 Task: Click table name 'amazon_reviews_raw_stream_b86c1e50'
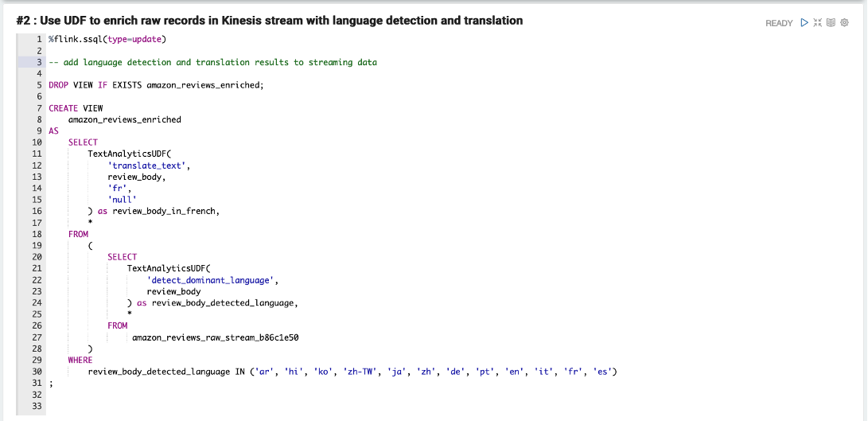tap(216, 337)
